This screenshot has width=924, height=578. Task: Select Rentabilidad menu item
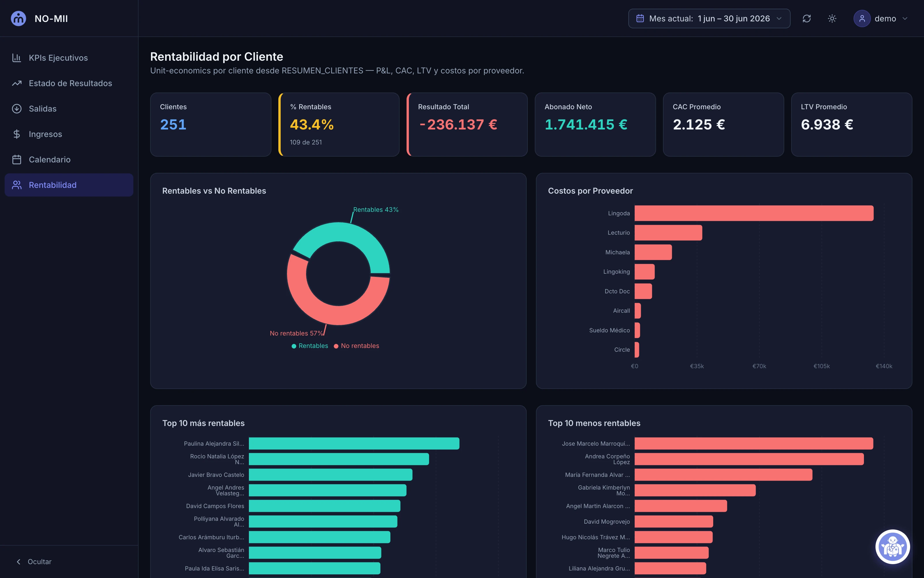pyautogui.click(x=69, y=185)
